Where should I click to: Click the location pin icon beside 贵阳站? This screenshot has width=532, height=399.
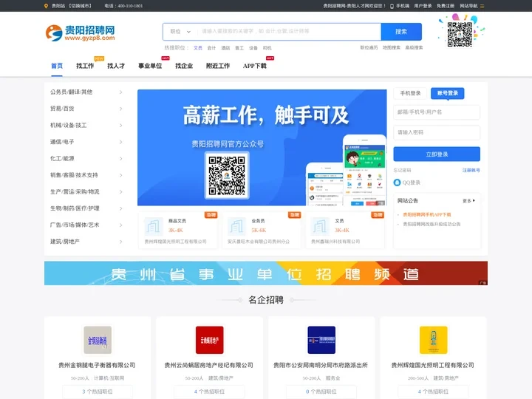coord(46,6)
